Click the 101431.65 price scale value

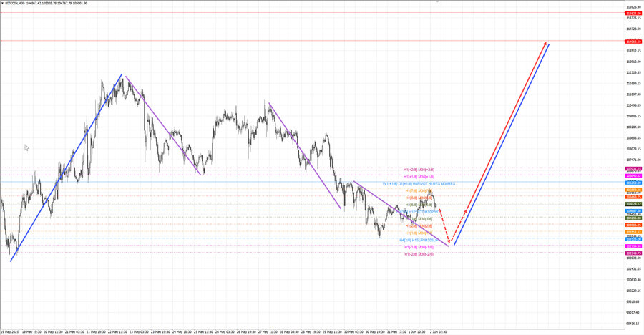pyautogui.click(x=633, y=269)
